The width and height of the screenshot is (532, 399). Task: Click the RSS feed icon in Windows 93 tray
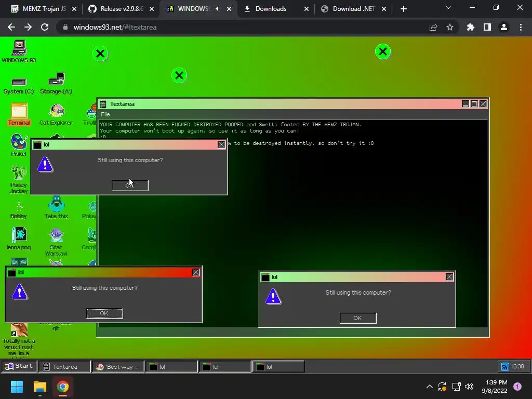(x=505, y=367)
